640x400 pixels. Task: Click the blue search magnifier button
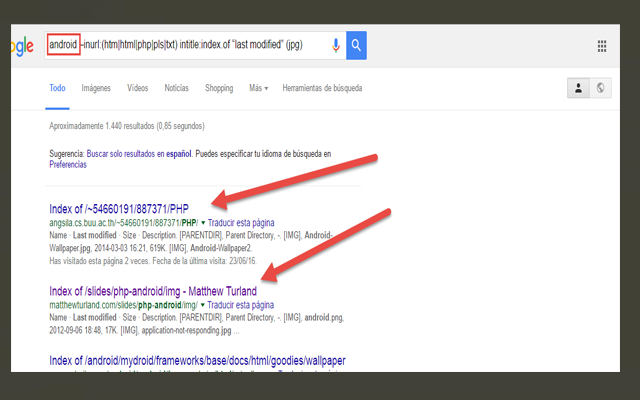tap(356, 45)
